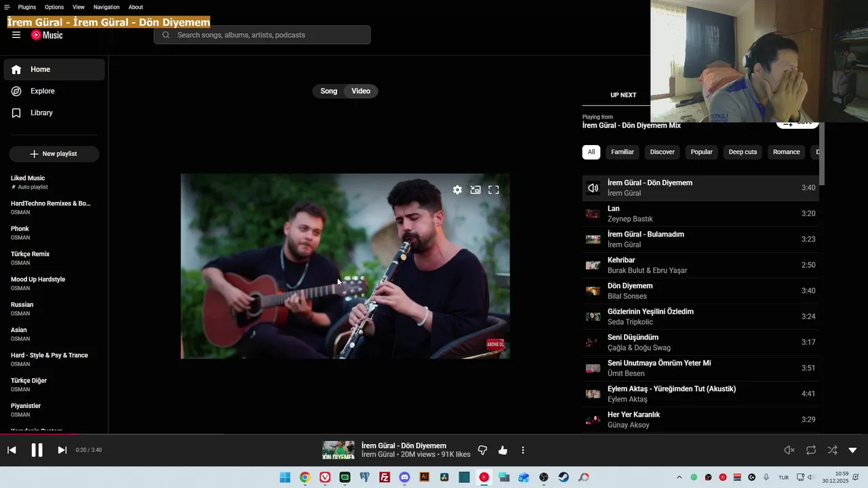Open player bar three-dot menu
The height and width of the screenshot is (488, 868).
[523, 450]
